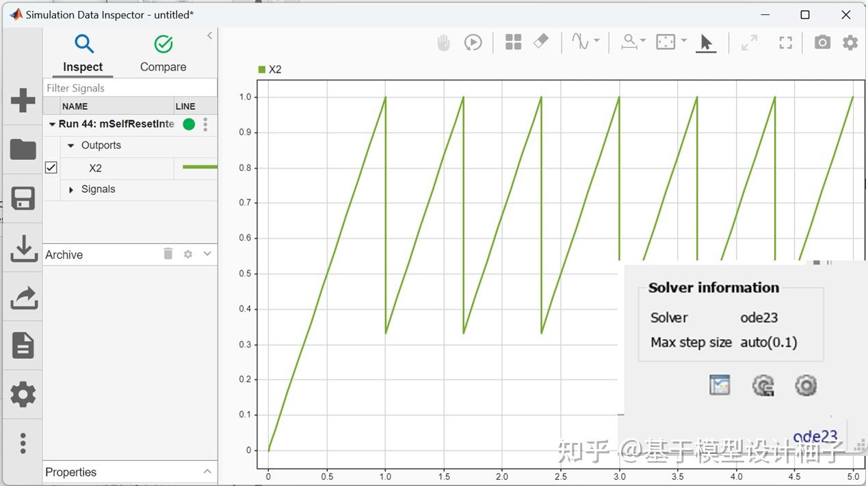Expand the Signals group
The width and height of the screenshot is (868, 486).
(x=71, y=189)
